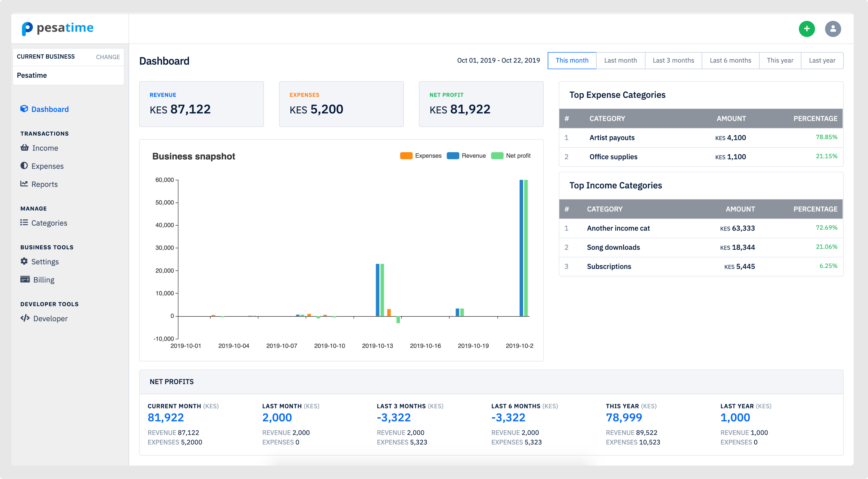Click the Income basket icon
This screenshot has height=479, width=868.
click(25, 148)
